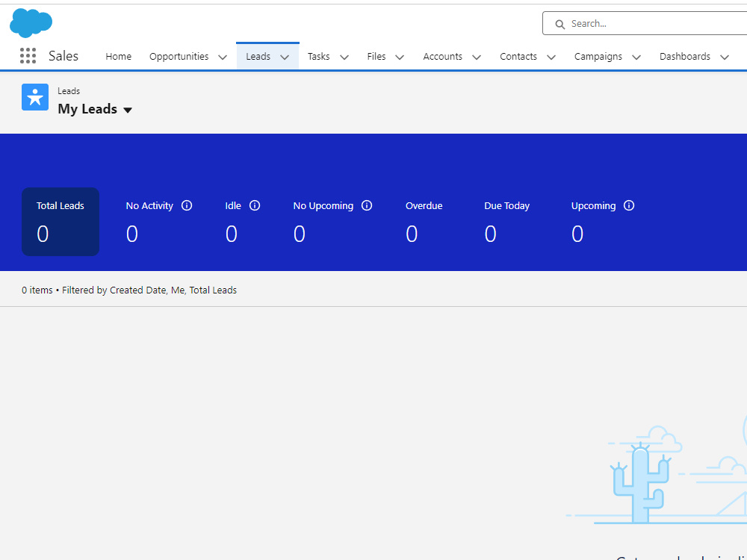Viewport: 747px width, 560px height.
Task: Switch to the Files tab
Action: [376, 56]
